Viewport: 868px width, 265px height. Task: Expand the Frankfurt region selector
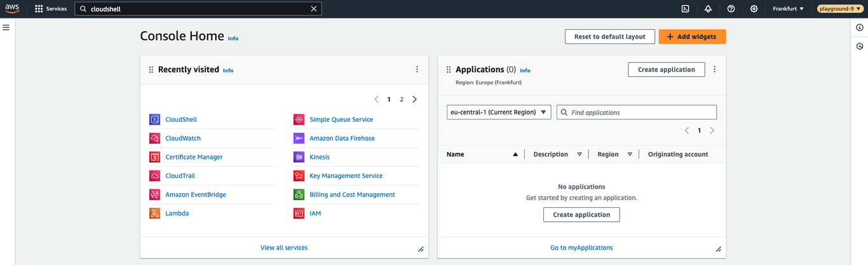pos(788,9)
